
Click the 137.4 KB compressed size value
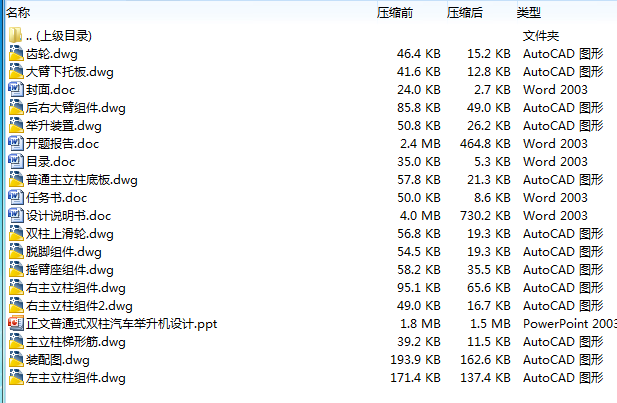click(485, 378)
